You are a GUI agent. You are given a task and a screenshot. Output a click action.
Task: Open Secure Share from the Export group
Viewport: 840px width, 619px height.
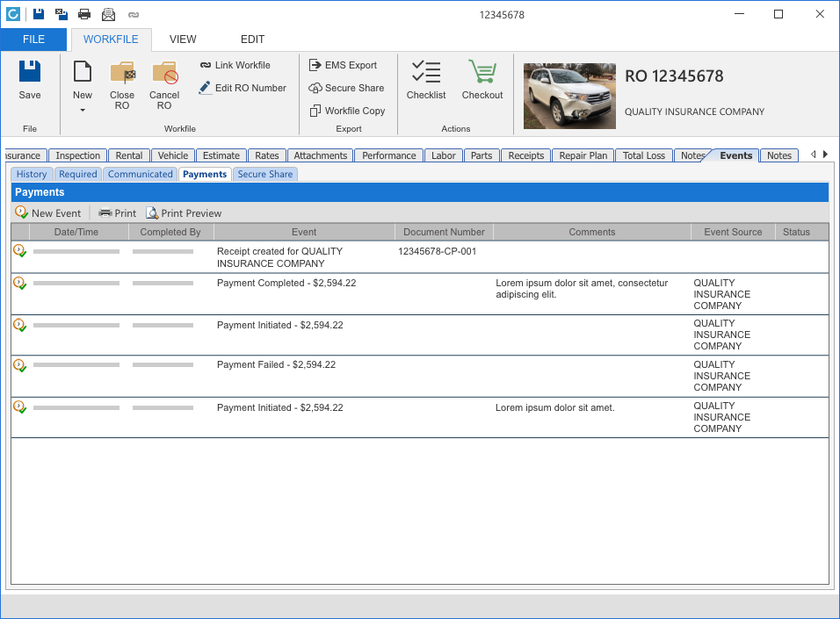tap(346, 88)
